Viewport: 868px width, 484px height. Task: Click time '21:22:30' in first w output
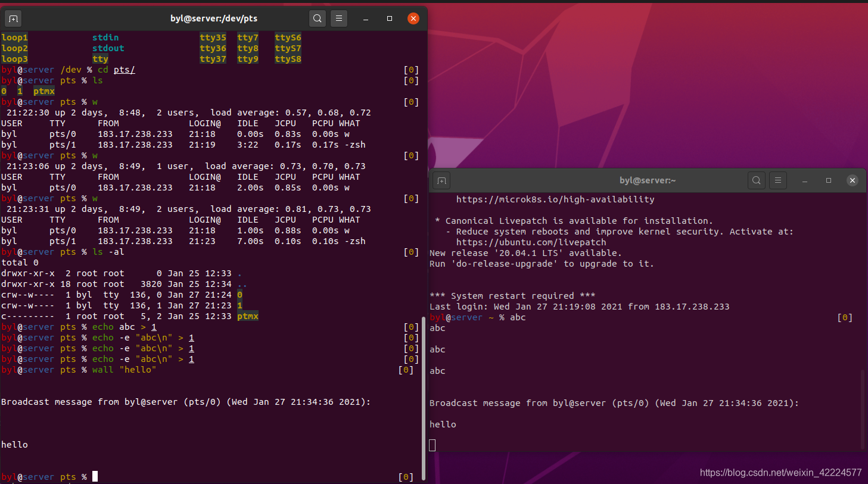[x=27, y=113]
